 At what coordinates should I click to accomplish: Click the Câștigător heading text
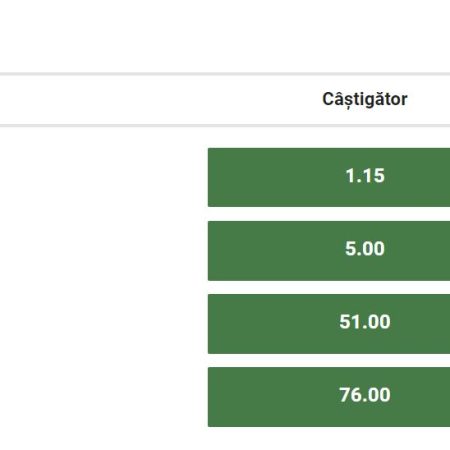tap(365, 99)
